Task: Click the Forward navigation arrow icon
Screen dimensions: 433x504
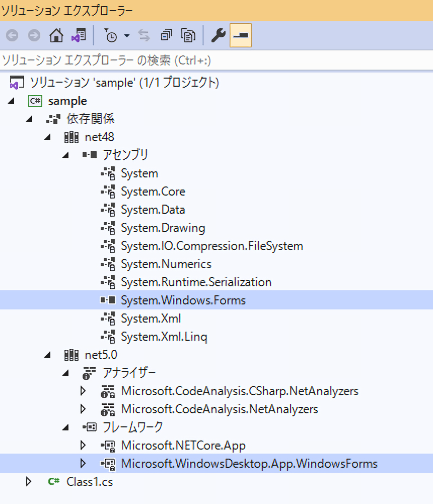Action: tap(34, 36)
